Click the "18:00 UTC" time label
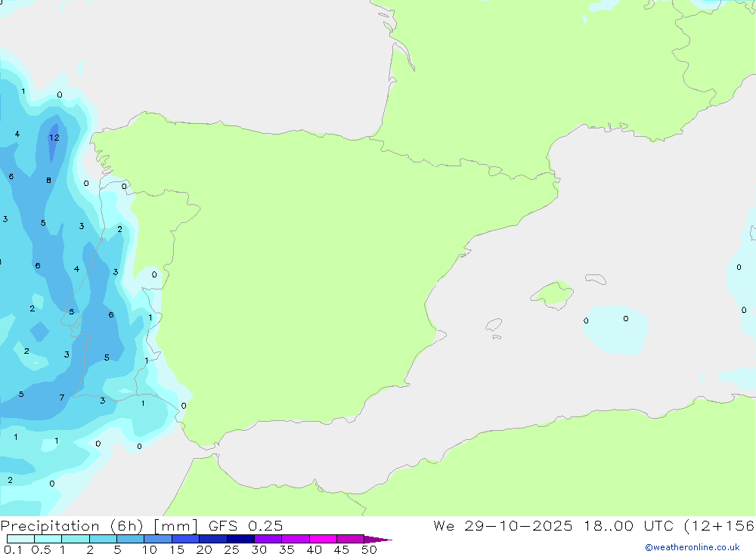The width and height of the screenshot is (756, 554). point(628,526)
